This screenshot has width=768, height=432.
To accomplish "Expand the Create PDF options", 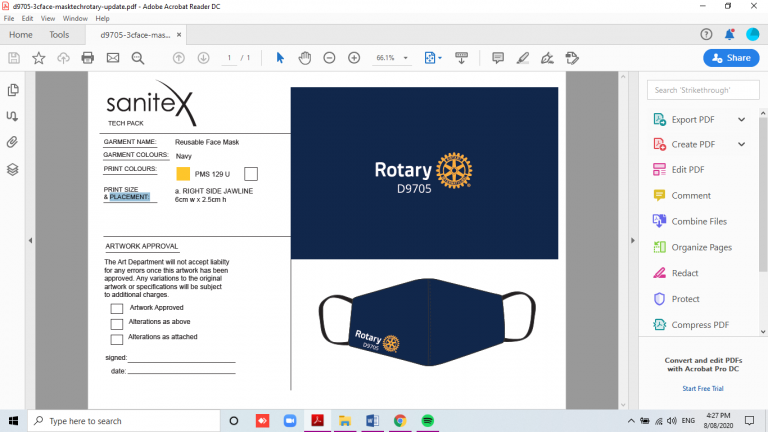I will click(742, 144).
